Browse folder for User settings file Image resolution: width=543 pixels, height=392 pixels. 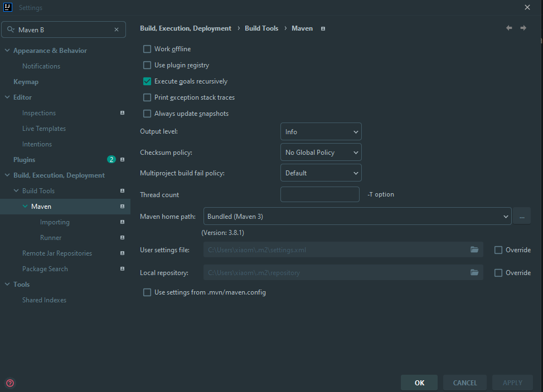pos(474,250)
